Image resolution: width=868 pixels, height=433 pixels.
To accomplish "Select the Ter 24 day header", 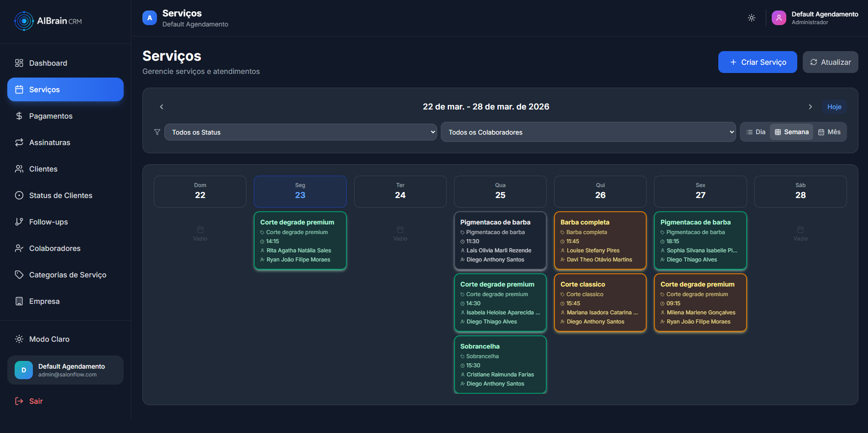I will click(400, 192).
